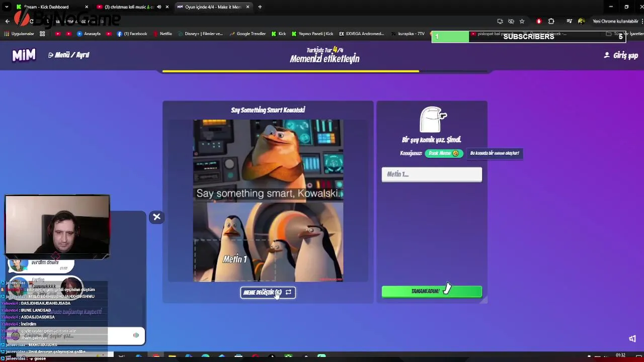Screen dimensions: 644x362
Task: Open Disney+ bookmark
Action: [x=200, y=34]
